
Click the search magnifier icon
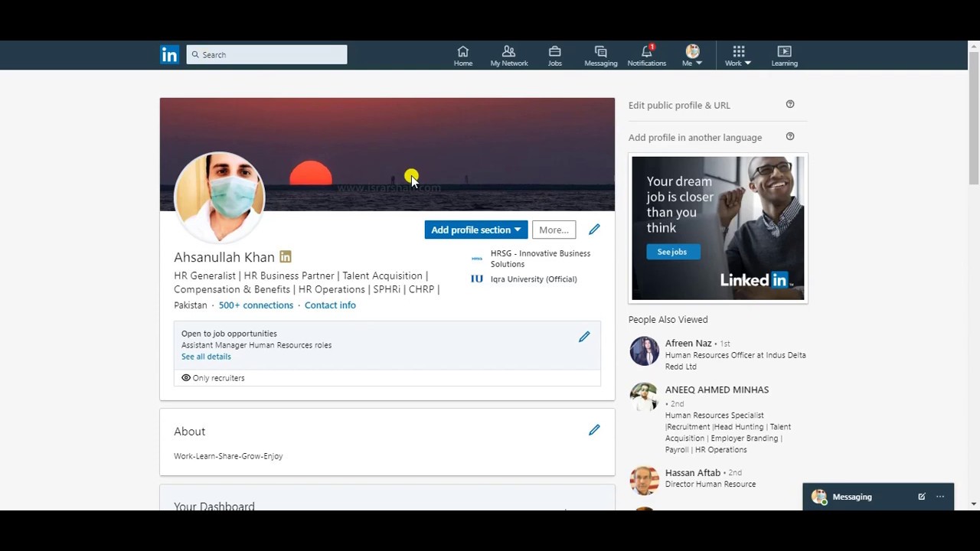[195, 54]
